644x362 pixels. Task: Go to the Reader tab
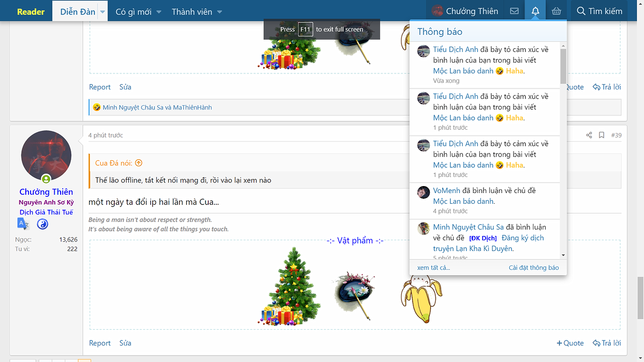coord(31,12)
